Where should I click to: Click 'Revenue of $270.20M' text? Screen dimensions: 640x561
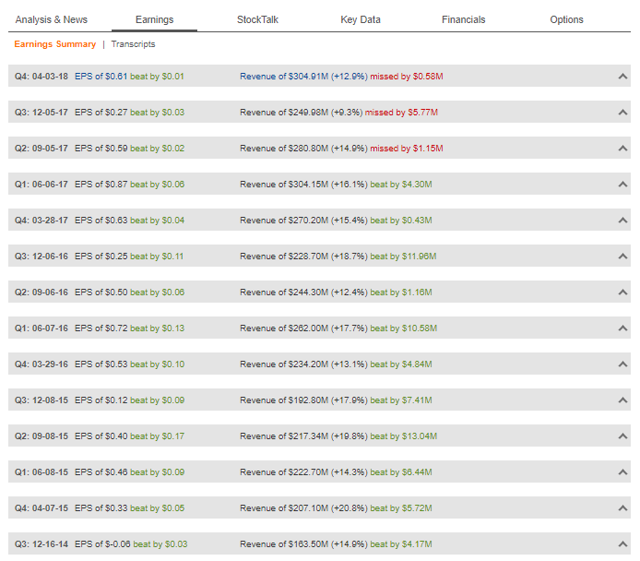pos(284,220)
